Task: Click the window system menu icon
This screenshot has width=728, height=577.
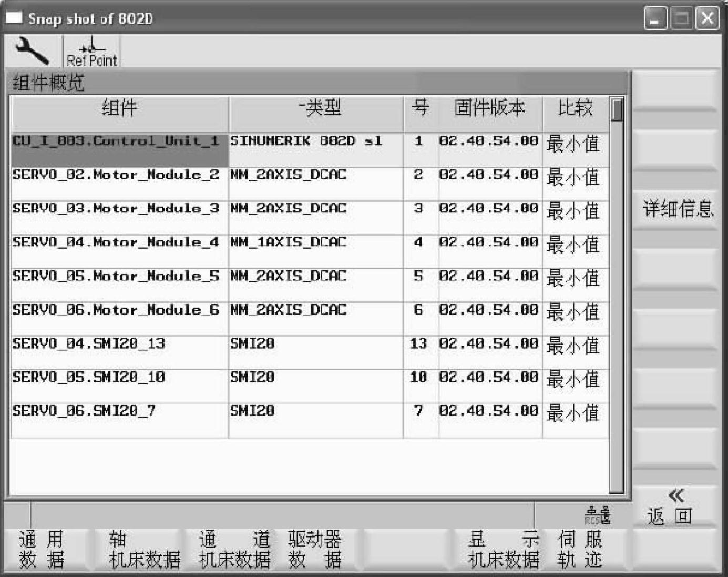Action: (x=14, y=18)
